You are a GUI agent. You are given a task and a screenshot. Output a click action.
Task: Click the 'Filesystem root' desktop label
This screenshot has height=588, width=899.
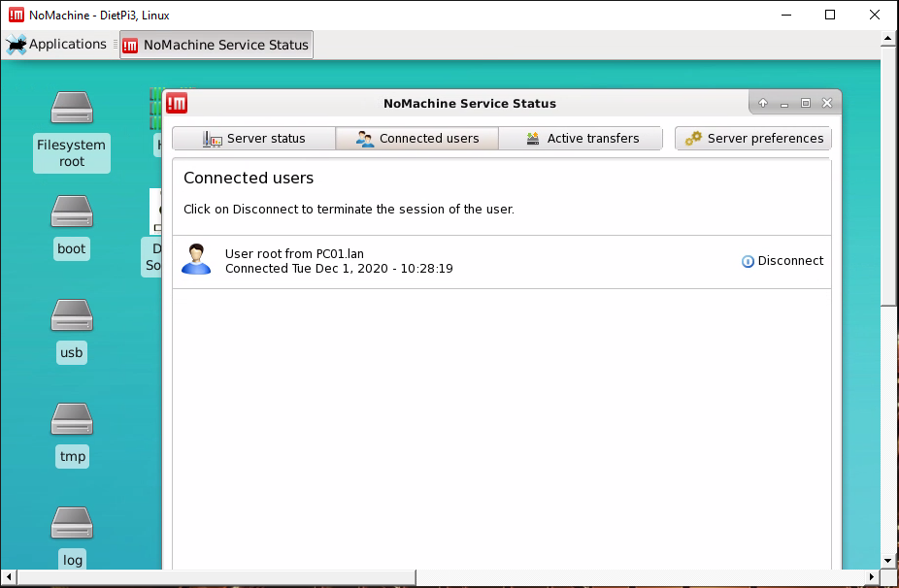point(72,153)
